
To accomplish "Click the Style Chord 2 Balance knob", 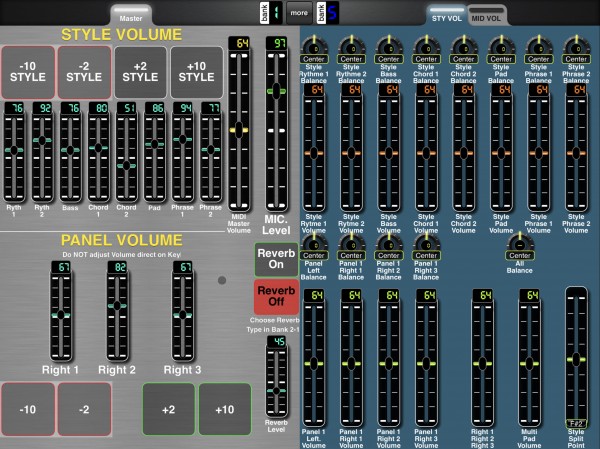I will [464, 46].
